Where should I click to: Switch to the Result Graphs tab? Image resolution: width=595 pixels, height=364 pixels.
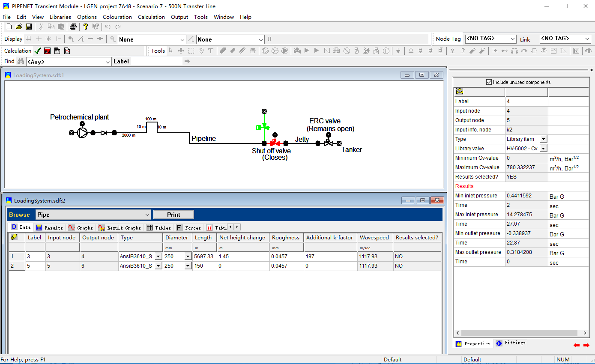tap(120, 227)
